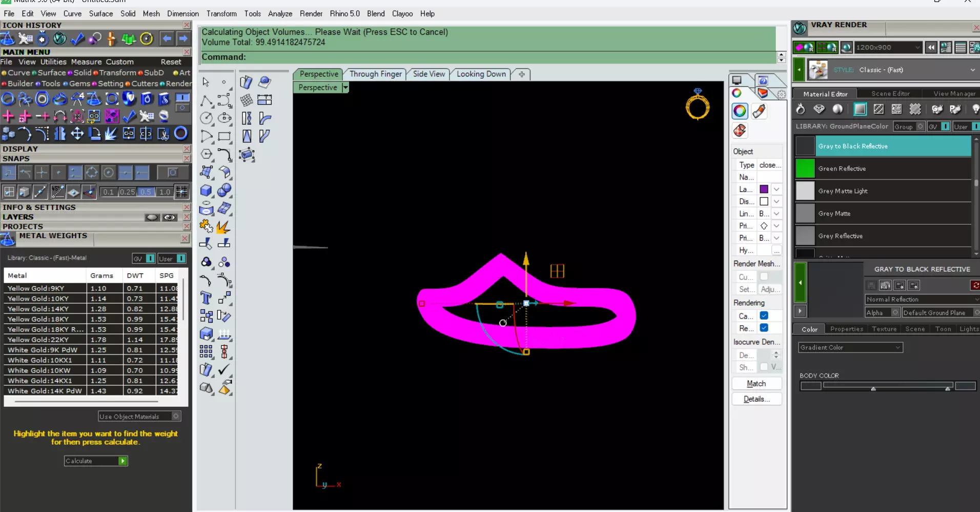Choose the Circle tool icon

[206, 119]
